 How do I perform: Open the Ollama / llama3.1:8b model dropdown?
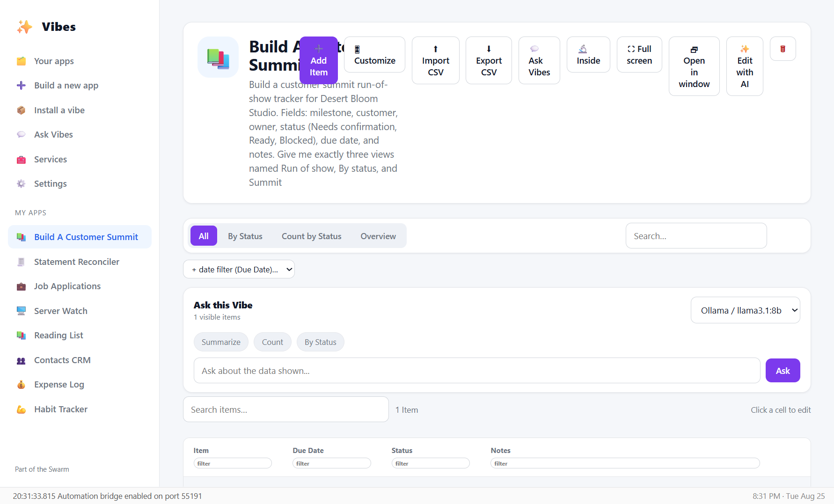pos(745,310)
